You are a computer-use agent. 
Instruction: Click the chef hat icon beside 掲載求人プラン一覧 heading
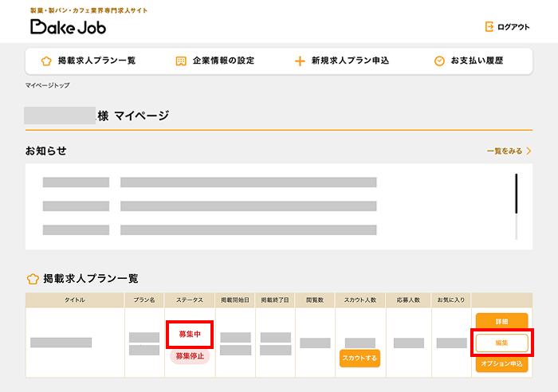point(33,279)
